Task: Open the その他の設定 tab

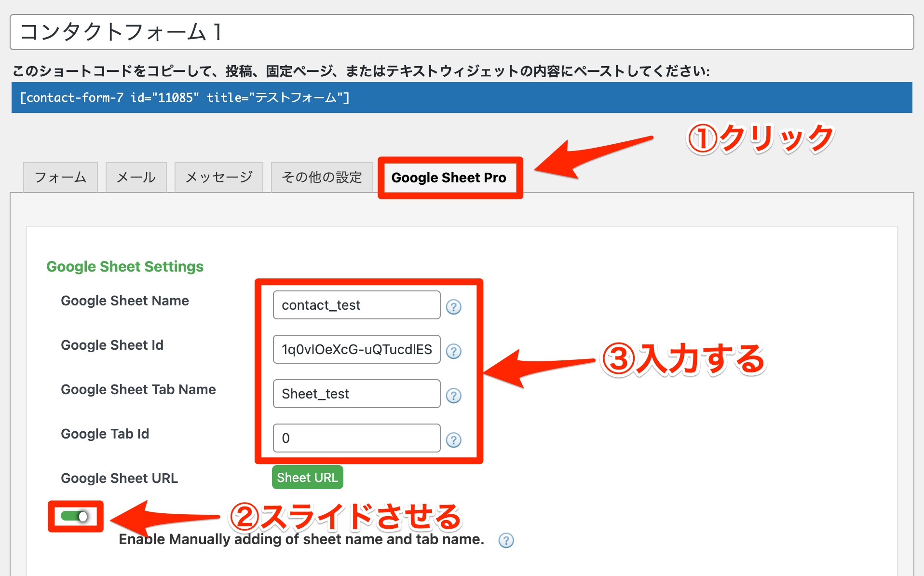Action: click(322, 177)
